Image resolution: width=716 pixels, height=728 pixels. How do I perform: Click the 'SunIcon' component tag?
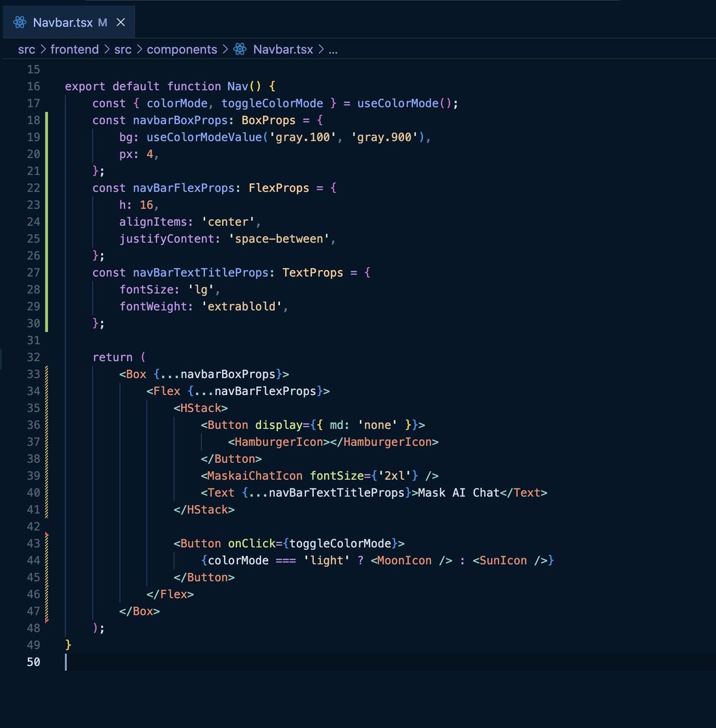(x=503, y=561)
